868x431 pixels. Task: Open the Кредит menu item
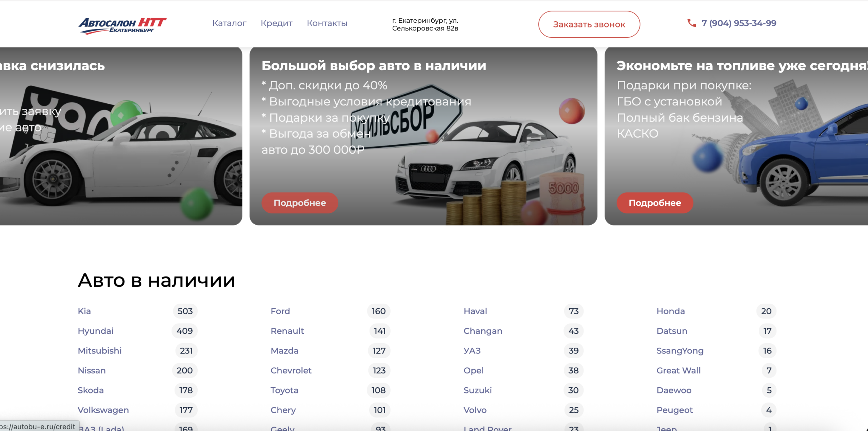click(x=277, y=23)
